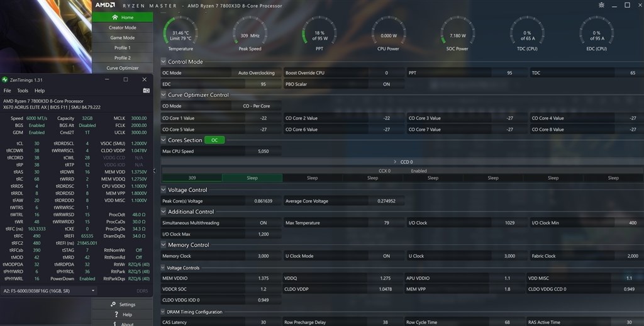This screenshot has height=326, width=644.
Task: Maximize the ZenTimings window
Action: [126, 79]
